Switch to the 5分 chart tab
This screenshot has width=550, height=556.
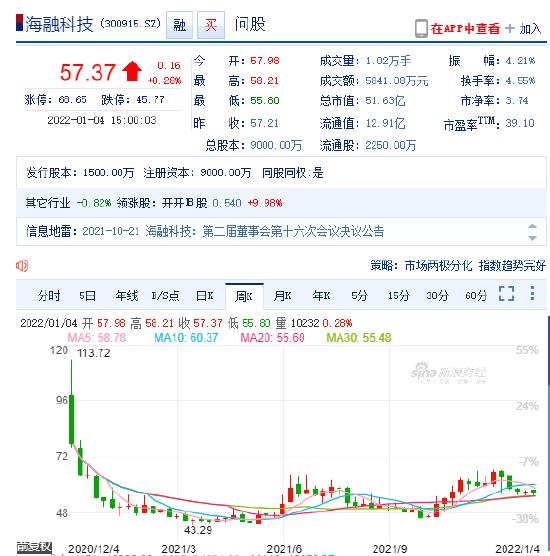tap(360, 295)
